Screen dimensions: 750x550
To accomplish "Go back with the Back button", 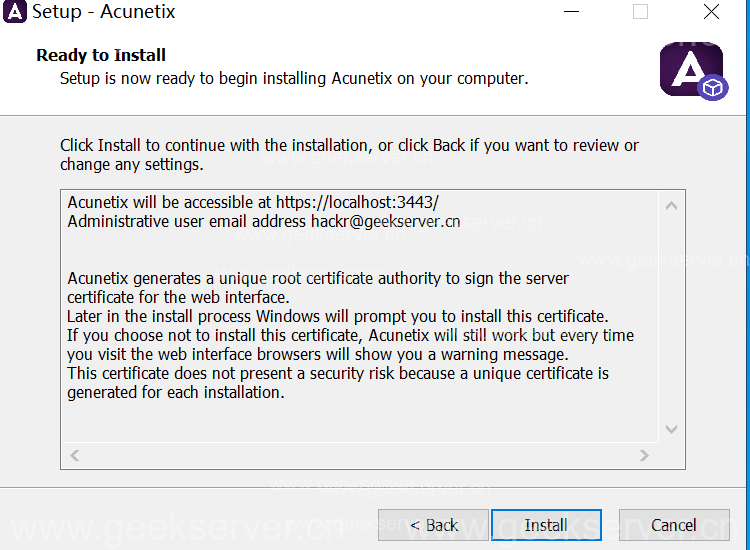I will (433, 525).
